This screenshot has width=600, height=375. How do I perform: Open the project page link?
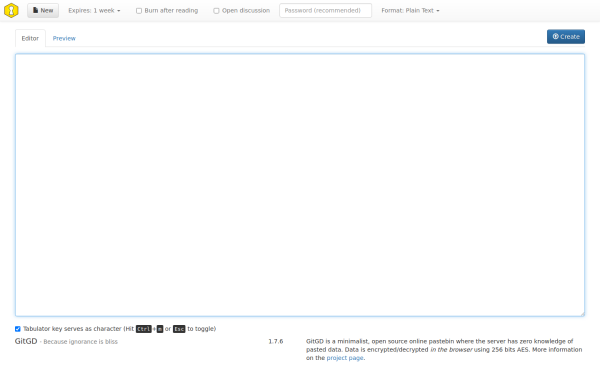[345, 358]
